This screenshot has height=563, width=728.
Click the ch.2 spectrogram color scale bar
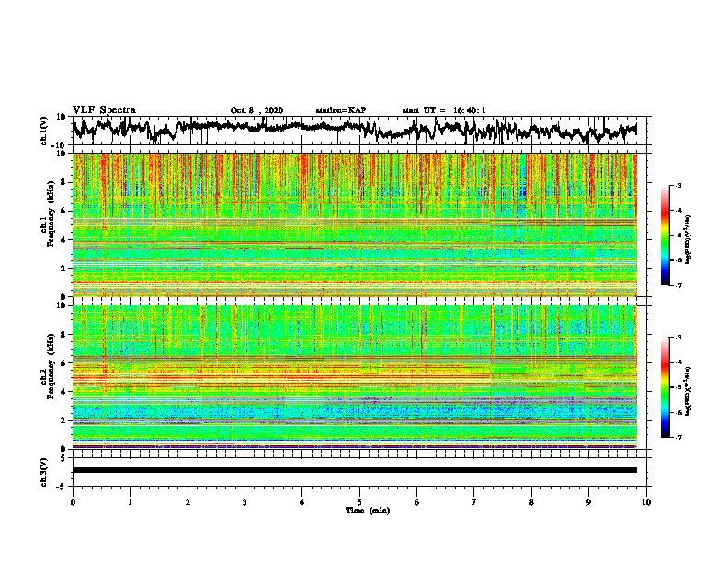[665, 387]
